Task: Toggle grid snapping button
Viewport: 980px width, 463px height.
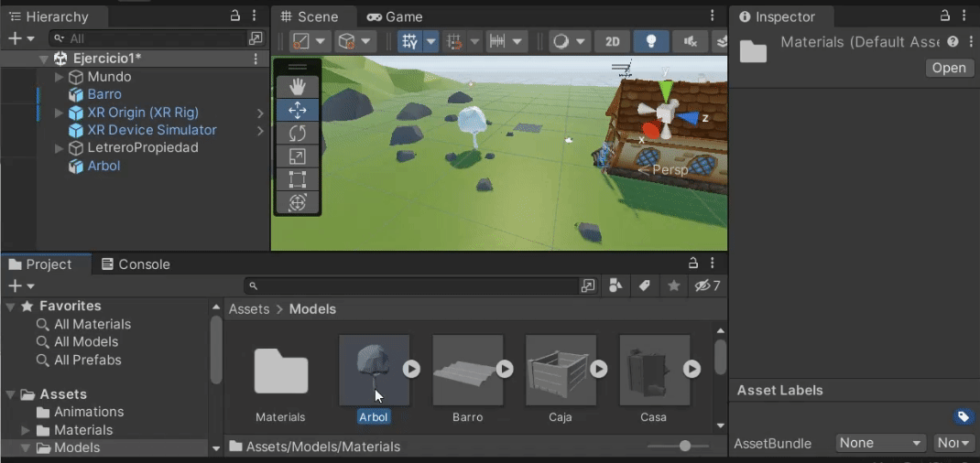Action: 454,42
